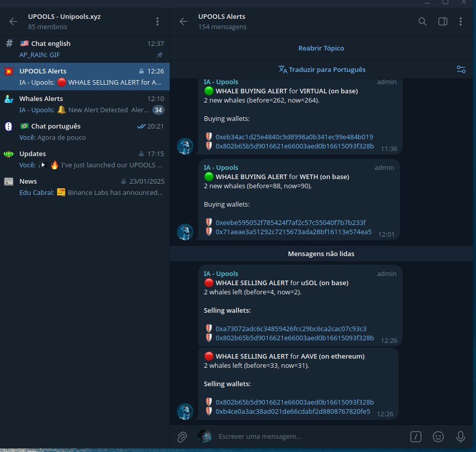Open wallet 0xb4ce0a3ac38ad021de66cdabf2d8808767820fe5

tap(293, 411)
